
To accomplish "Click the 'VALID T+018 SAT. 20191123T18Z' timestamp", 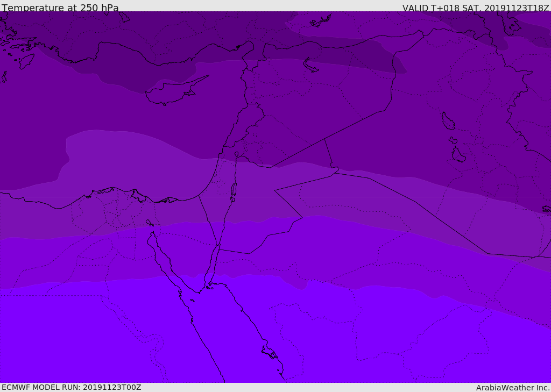I will pos(476,8).
